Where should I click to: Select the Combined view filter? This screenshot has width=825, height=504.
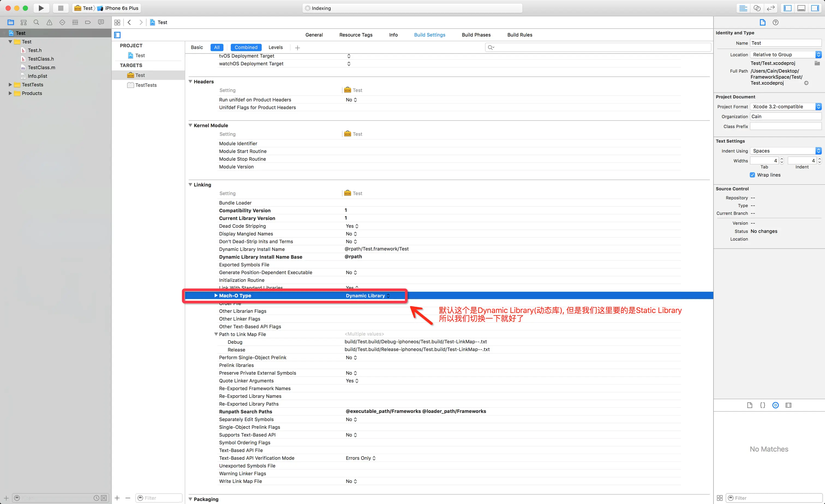coord(246,47)
